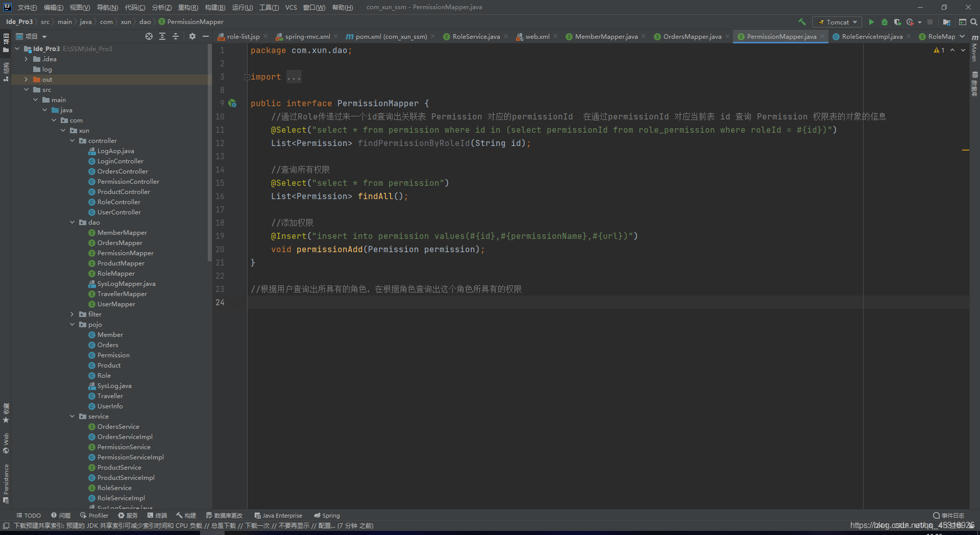Click the project tree vertical scrollbar
The width and height of the screenshot is (980, 535).
209,153
